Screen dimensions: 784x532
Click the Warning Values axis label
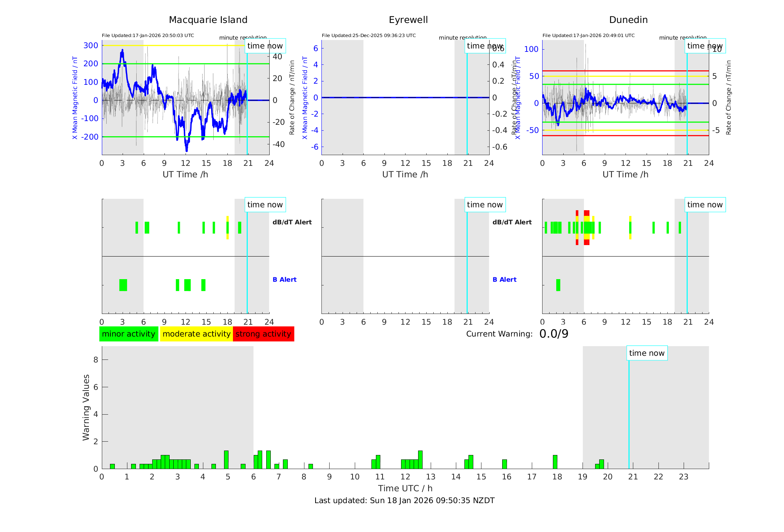(86, 407)
